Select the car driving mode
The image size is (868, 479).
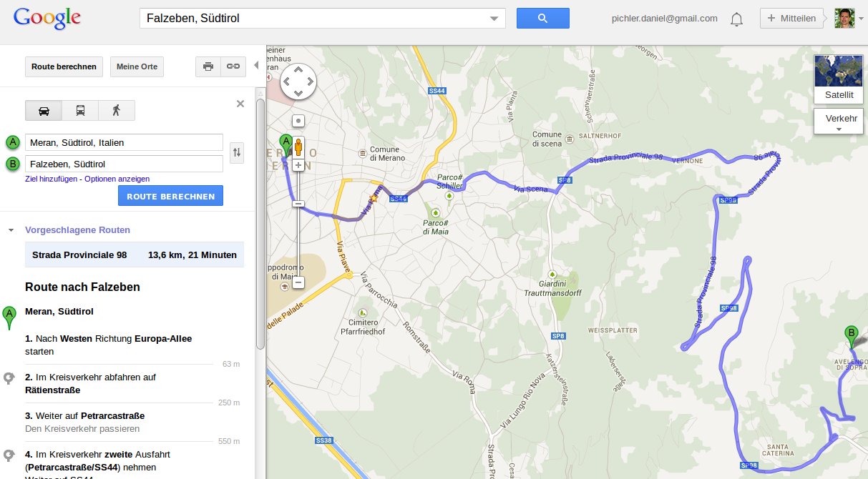(x=44, y=111)
